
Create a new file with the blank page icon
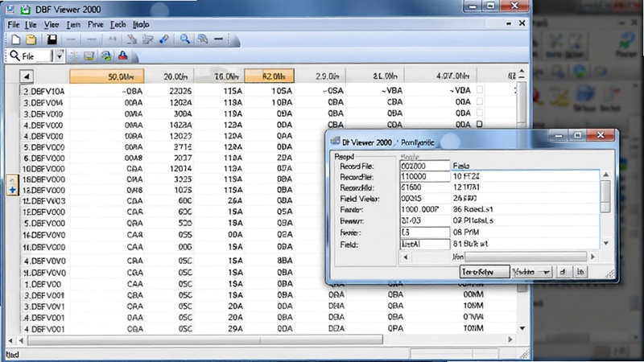pyautogui.click(x=15, y=39)
